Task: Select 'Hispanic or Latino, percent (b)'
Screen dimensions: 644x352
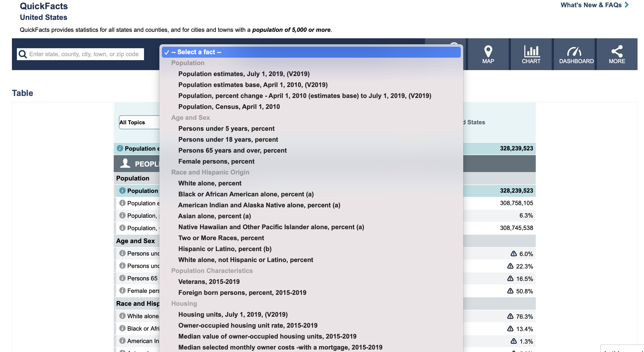Action: pyautogui.click(x=225, y=249)
